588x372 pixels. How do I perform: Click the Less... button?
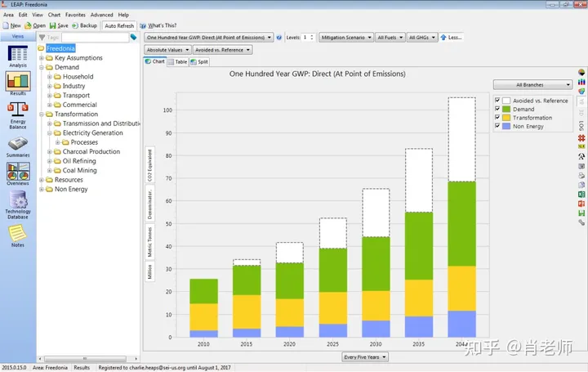coord(451,38)
